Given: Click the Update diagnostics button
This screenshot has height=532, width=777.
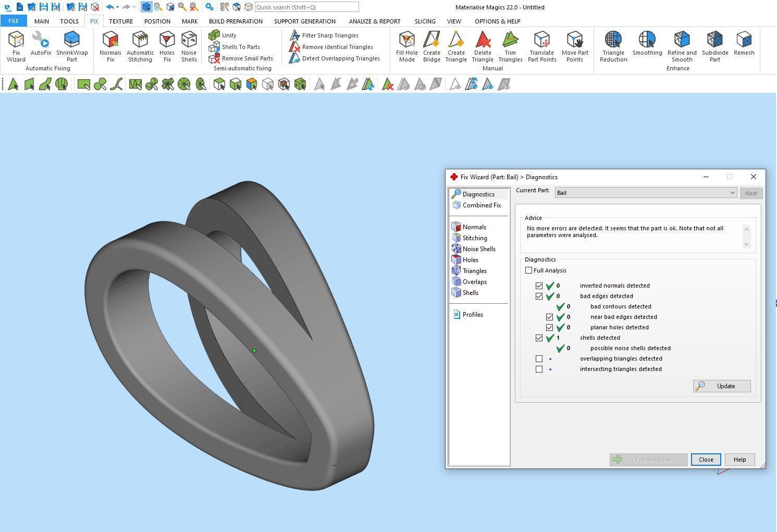Looking at the screenshot, I should tap(722, 386).
